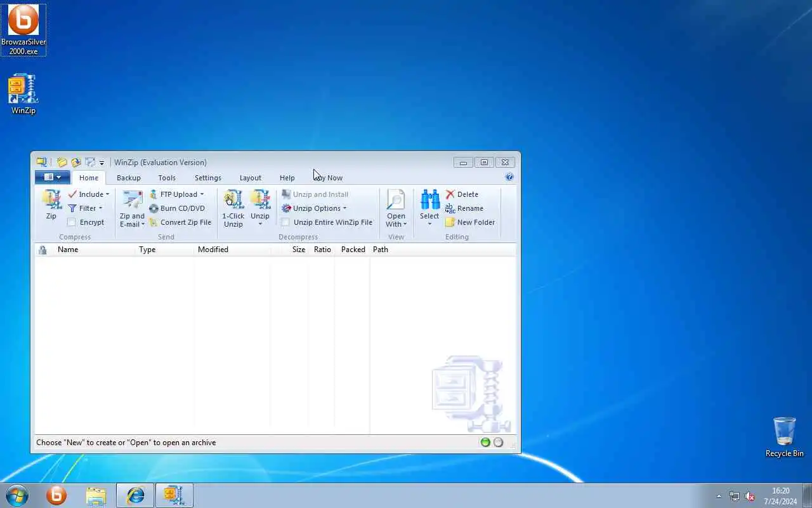Switch to the Backup ribbon tab

pyautogui.click(x=129, y=178)
